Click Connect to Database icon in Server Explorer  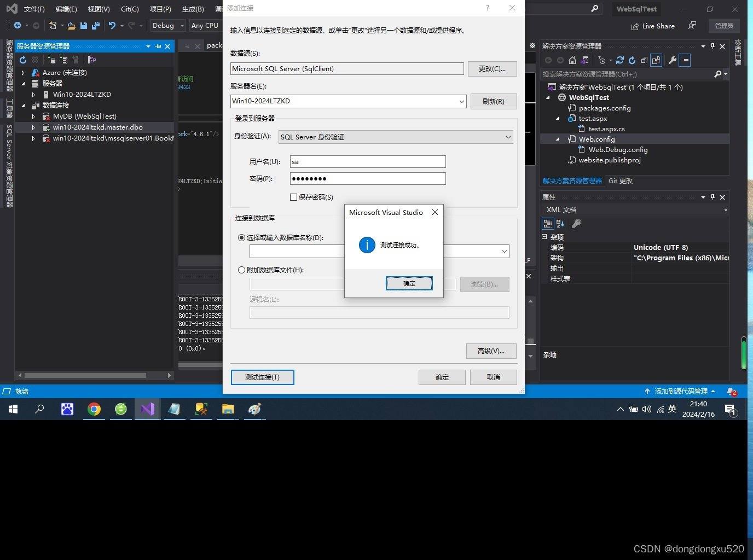51,60
